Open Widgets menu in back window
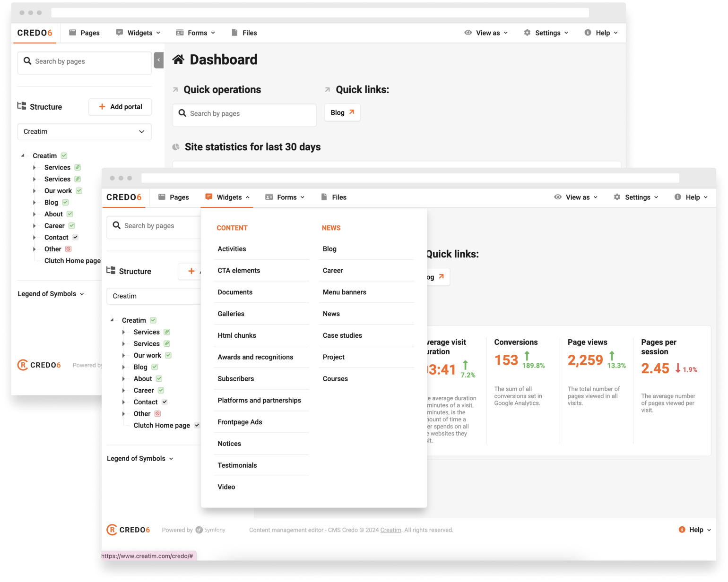Viewport: 728px width, 582px height. [138, 33]
